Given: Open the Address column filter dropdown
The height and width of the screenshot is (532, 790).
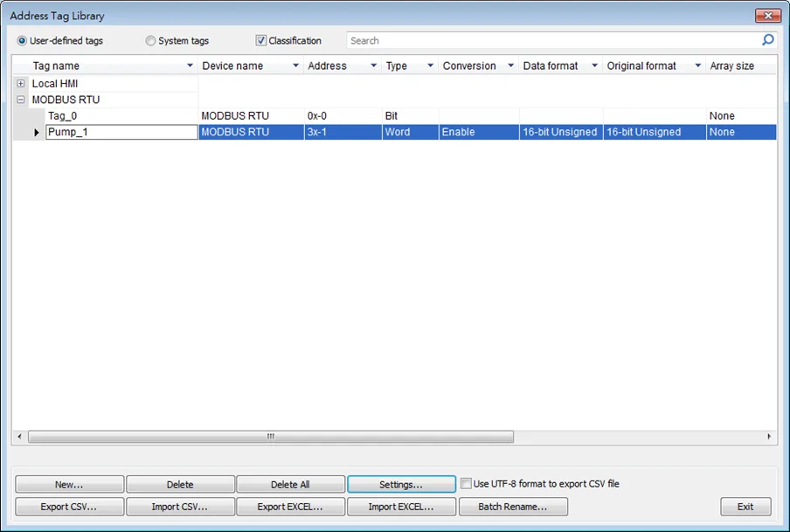Looking at the screenshot, I should pyautogui.click(x=374, y=66).
